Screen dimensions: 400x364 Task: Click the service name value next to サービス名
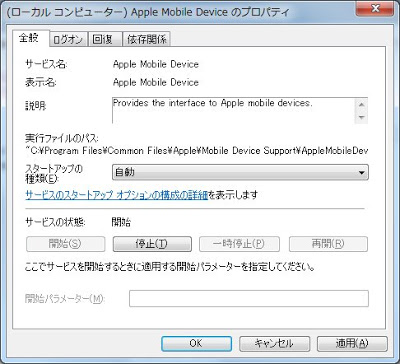[156, 64]
